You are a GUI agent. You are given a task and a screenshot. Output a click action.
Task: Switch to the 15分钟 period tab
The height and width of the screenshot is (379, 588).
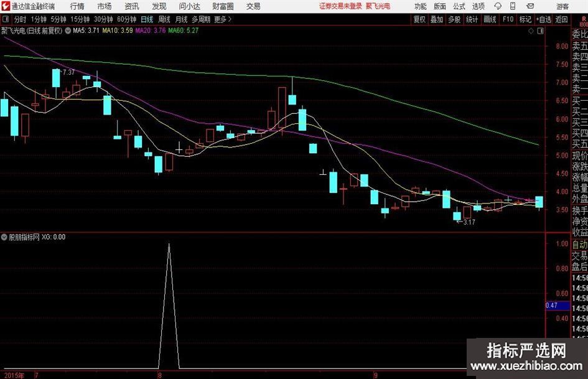pyautogui.click(x=80, y=19)
